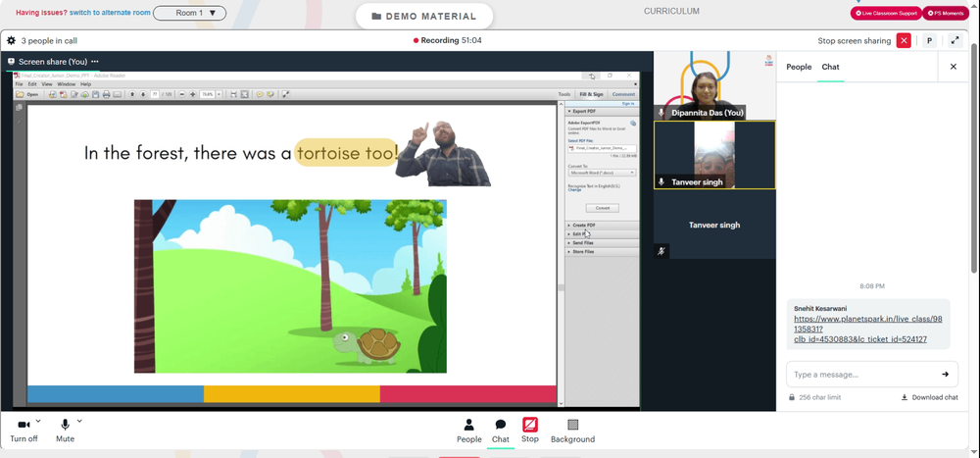Click page number field

coord(155,94)
